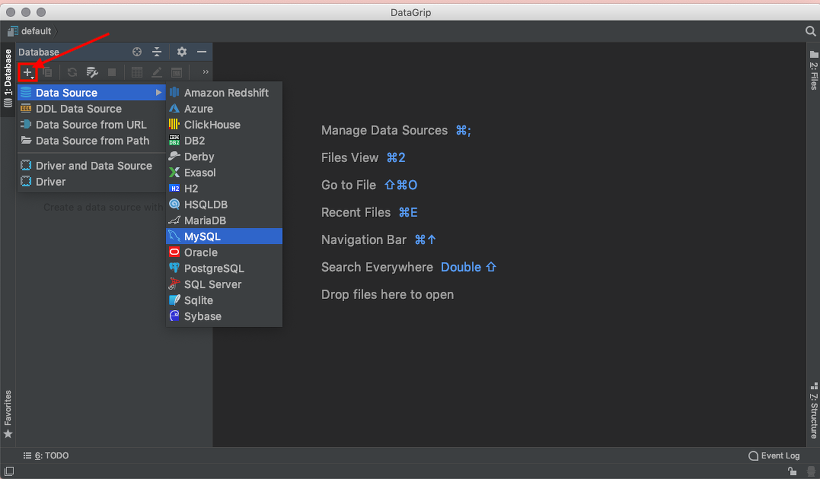Choose DB2 data source
820x479 pixels.
coord(224,141)
